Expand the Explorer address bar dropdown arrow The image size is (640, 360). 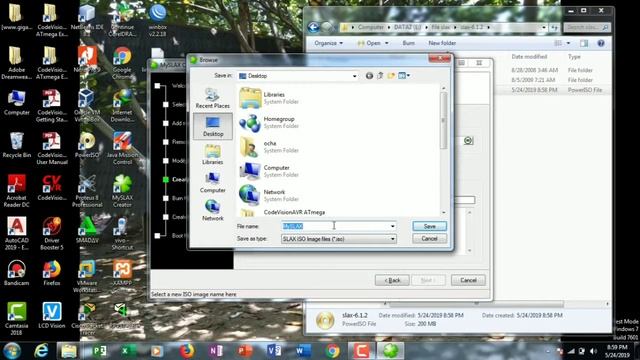pyautogui.click(x=544, y=27)
